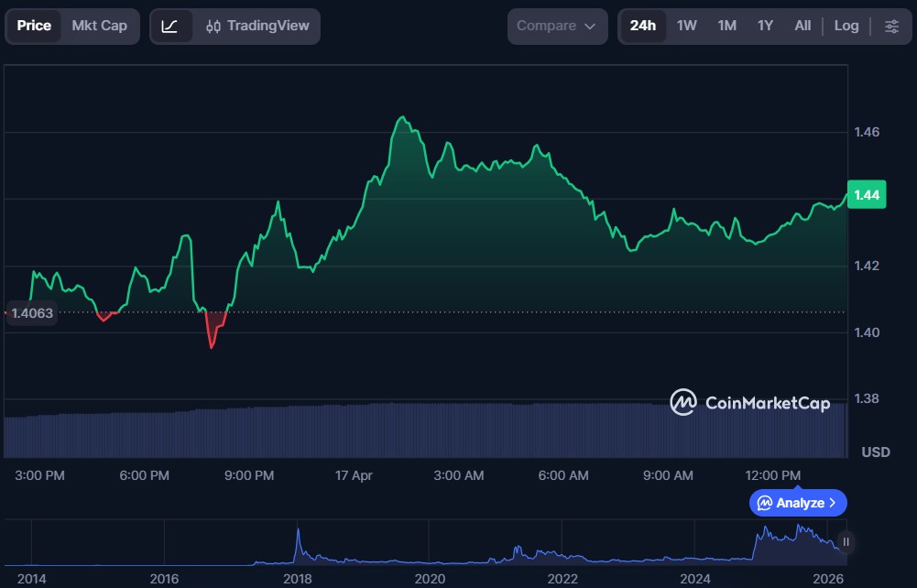Click the chart peak near 17 Apr

400,118
